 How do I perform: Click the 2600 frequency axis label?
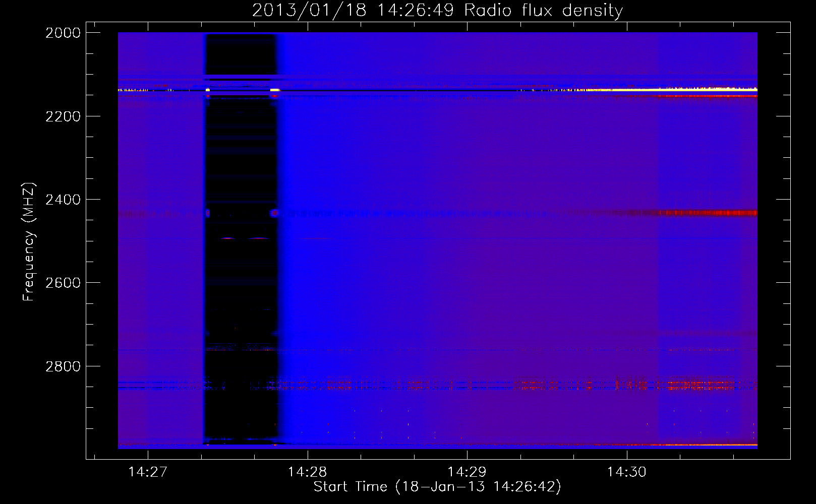[x=63, y=283]
